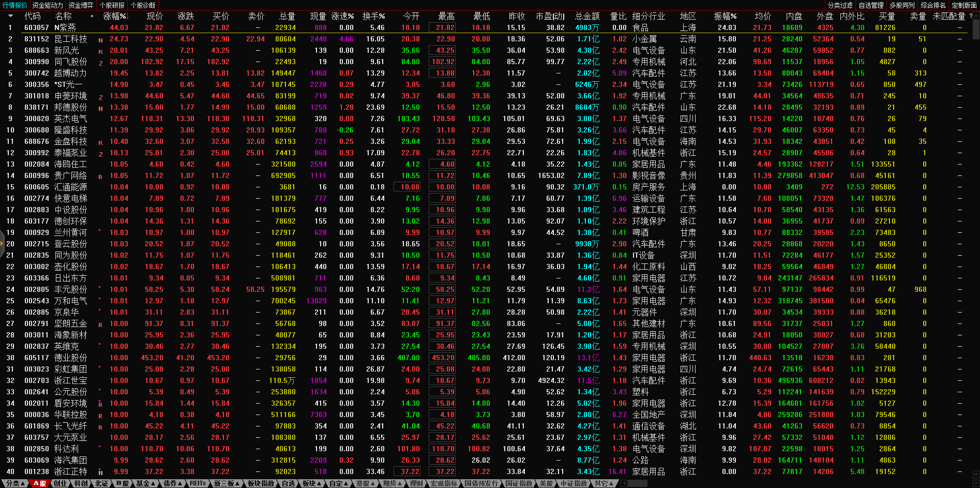Expand the 分类 tab menu at bottom
Viewport: 980px width, 488px height.
click(x=15, y=483)
